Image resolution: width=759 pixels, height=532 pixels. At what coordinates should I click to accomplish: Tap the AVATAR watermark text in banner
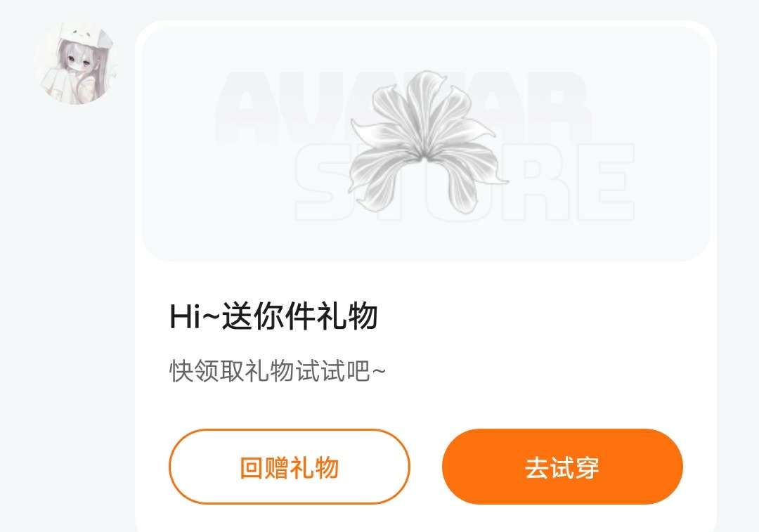point(402,108)
